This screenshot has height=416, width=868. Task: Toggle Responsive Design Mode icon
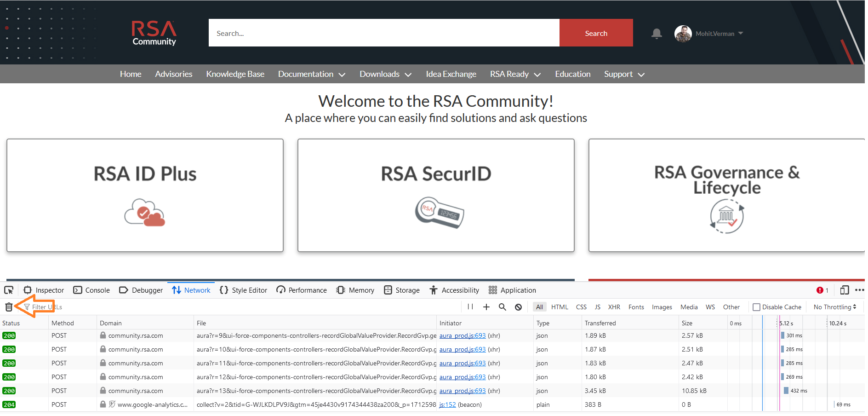point(844,290)
